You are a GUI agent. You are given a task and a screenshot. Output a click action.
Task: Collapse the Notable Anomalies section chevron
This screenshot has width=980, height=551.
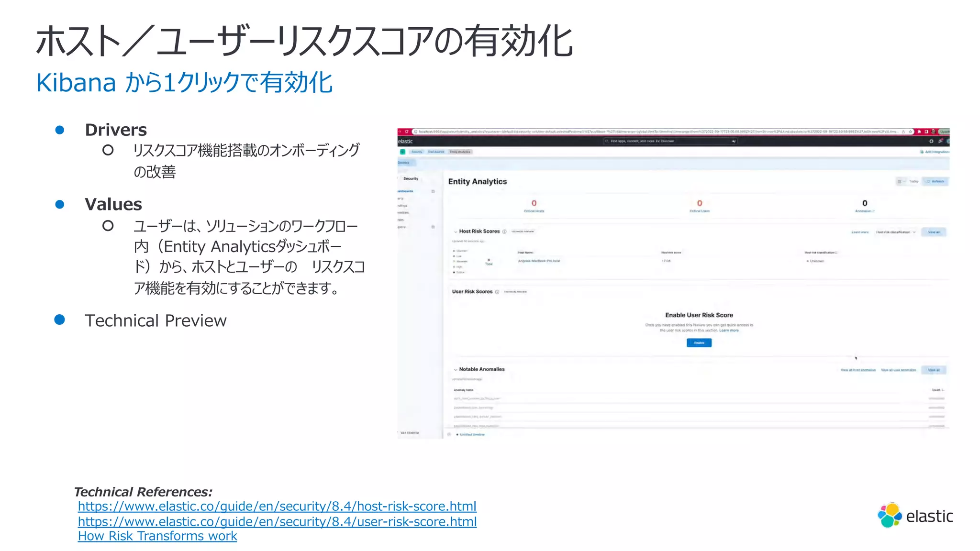pyautogui.click(x=456, y=369)
